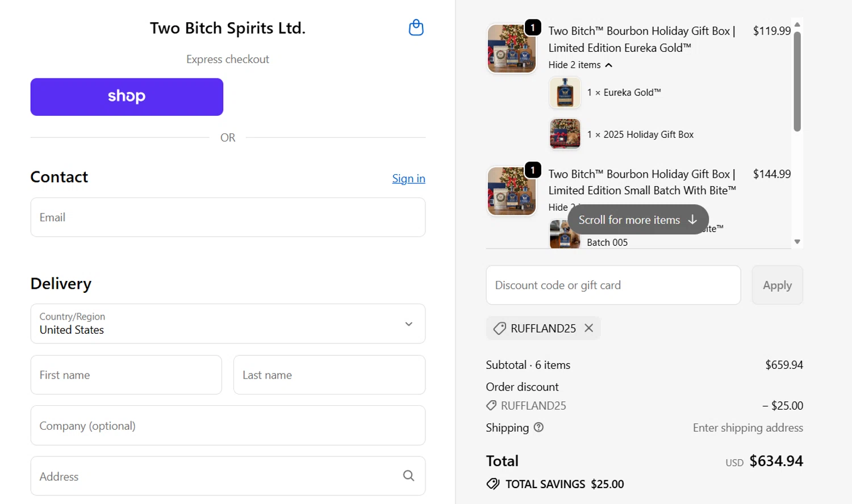Open the Eureka Gold gift box thumbnail
The image size is (852, 504).
(x=511, y=48)
